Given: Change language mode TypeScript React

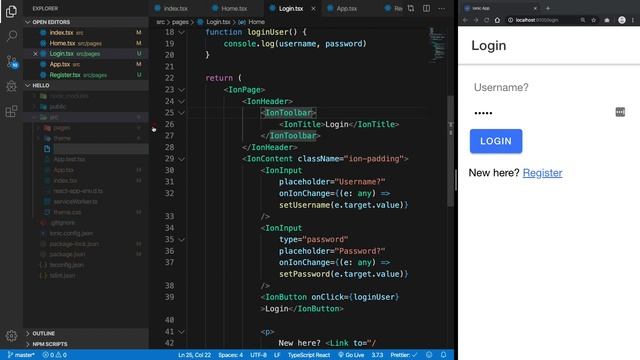Looking at the screenshot, I should click(309, 355).
